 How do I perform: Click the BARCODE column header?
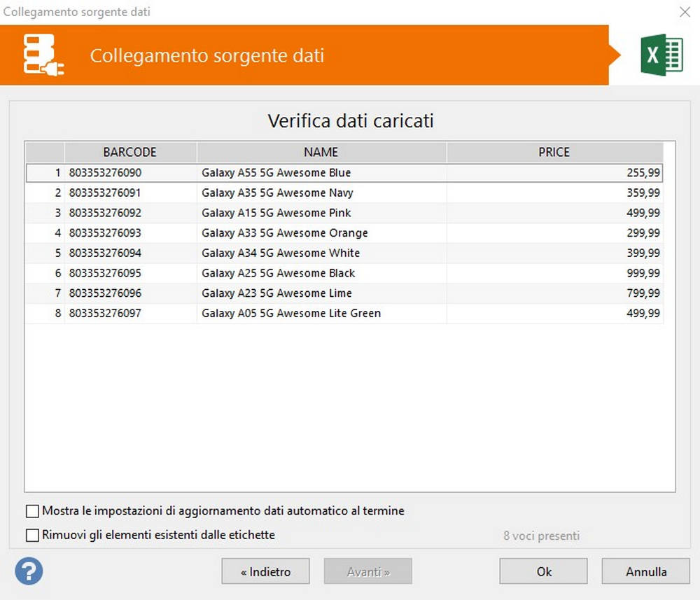pyautogui.click(x=130, y=152)
